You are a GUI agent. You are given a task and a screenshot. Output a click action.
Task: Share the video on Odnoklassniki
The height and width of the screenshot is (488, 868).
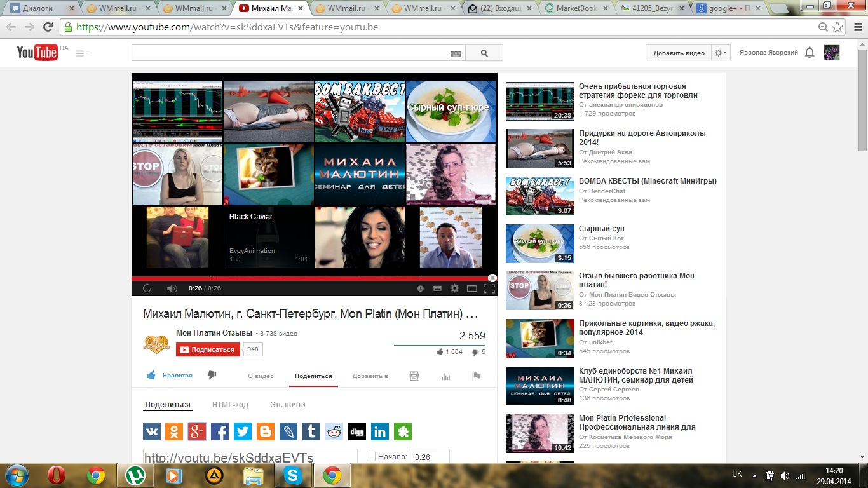tap(174, 432)
